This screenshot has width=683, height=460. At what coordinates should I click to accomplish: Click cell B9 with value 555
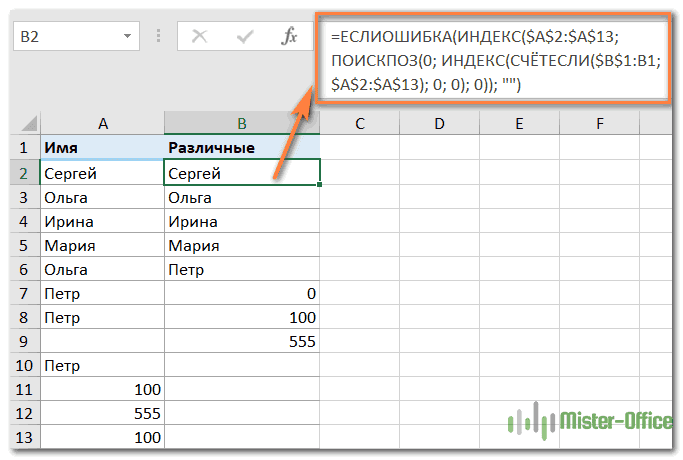pos(241,342)
